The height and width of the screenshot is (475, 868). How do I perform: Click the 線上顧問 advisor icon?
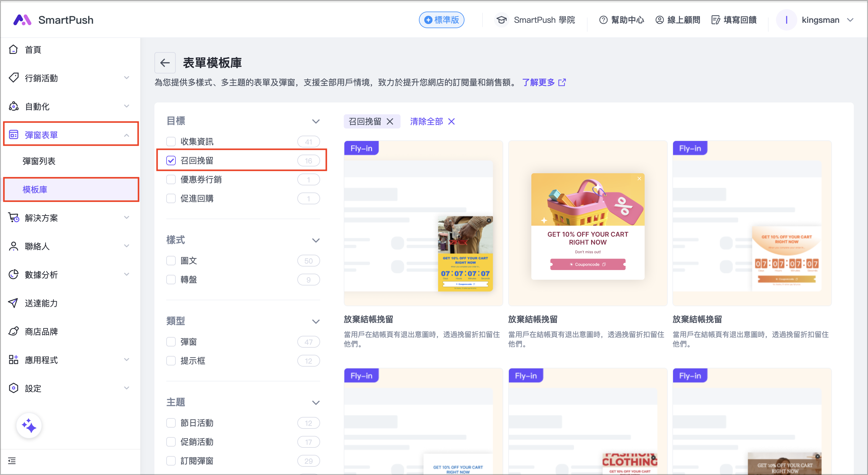[x=659, y=20]
